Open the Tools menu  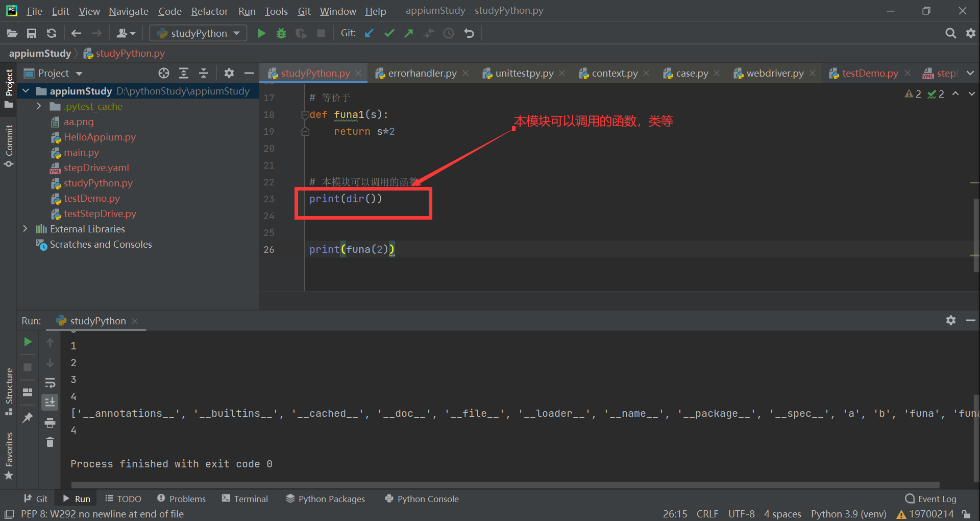click(276, 11)
